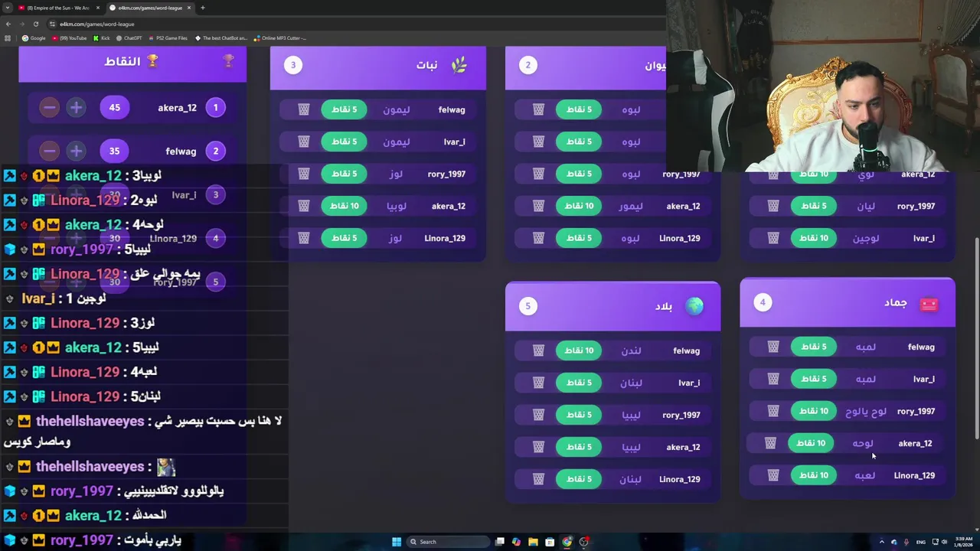Open the Windows Start menu
The image size is (980, 551).
[397, 542]
